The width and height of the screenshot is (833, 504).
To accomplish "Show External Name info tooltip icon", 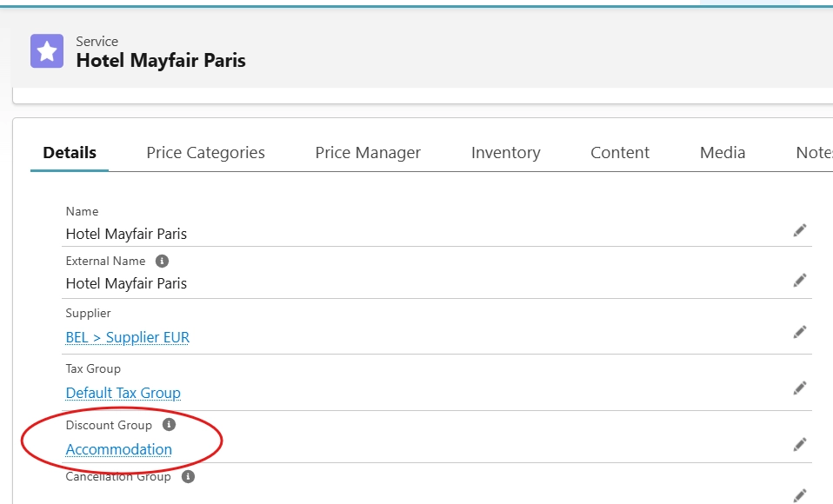I will coord(162,261).
